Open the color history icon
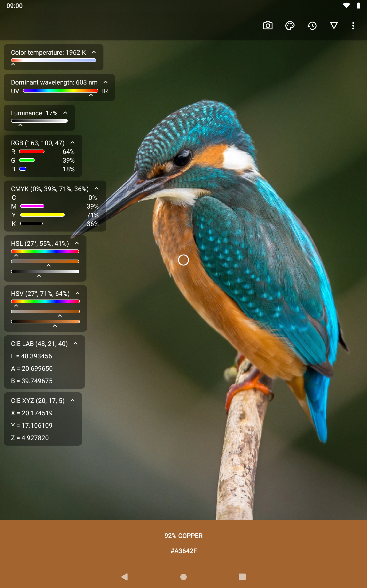 click(x=312, y=25)
